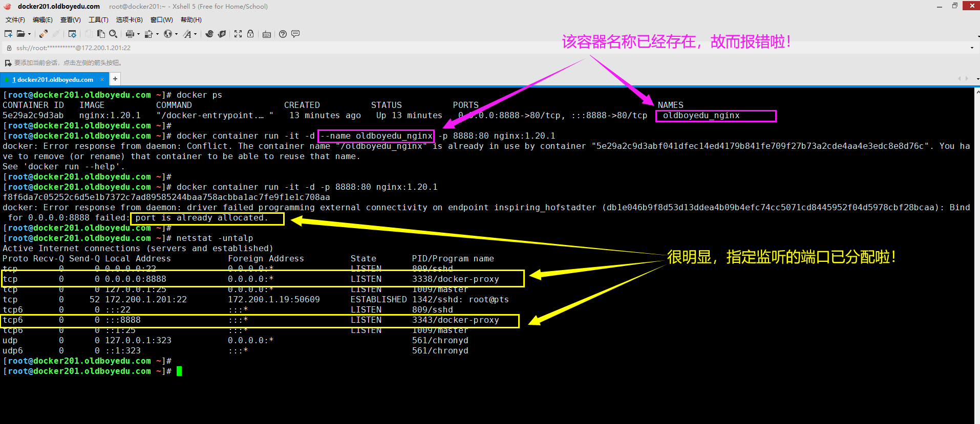Toggle the Full Screen icon
The height and width of the screenshot is (424, 980).
(x=238, y=34)
